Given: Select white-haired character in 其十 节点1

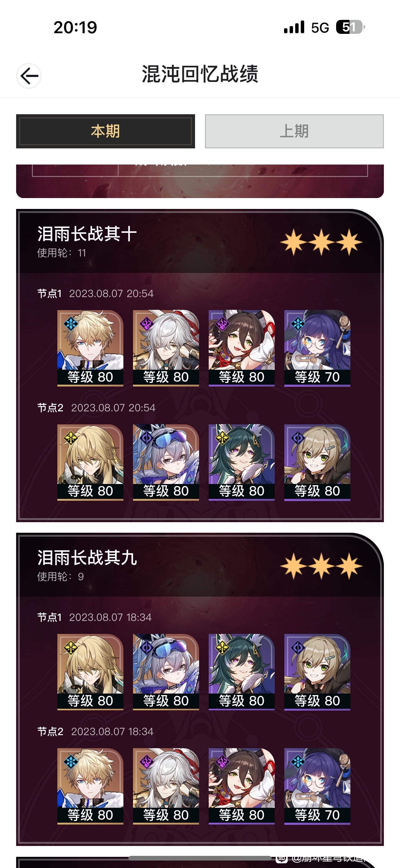Looking at the screenshot, I should point(166,348).
